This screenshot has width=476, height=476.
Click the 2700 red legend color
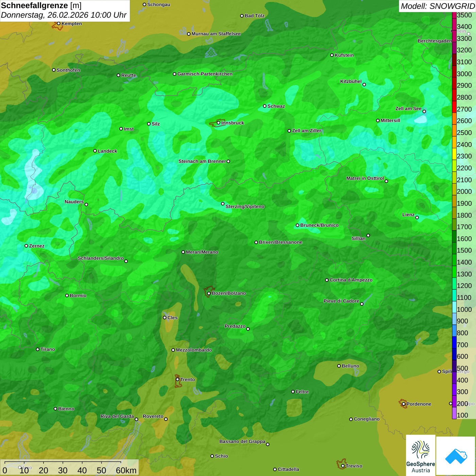pos(454,107)
